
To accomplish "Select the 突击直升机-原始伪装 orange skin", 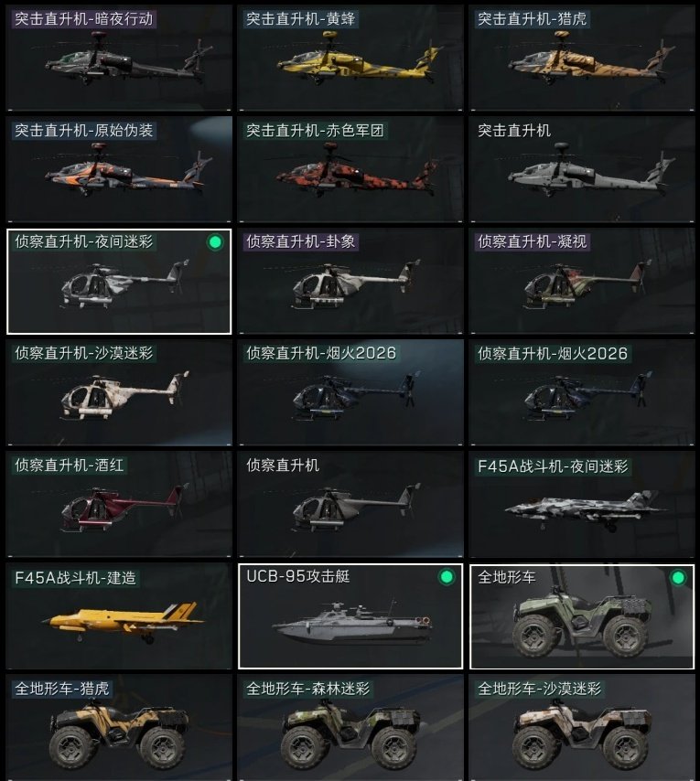I will tap(119, 169).
